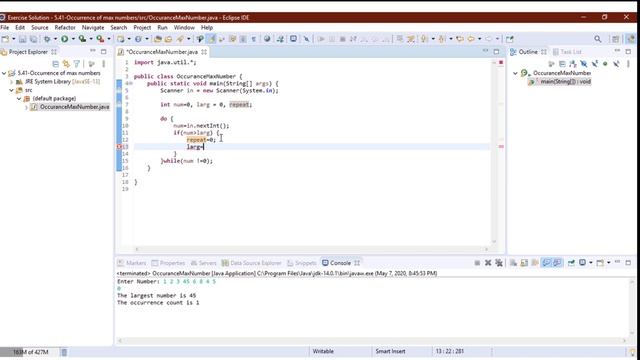640x360 pixels.
Task: Select OccuranceMaxNumber.java in Project Explorer
Action: [x=70, y=107]
